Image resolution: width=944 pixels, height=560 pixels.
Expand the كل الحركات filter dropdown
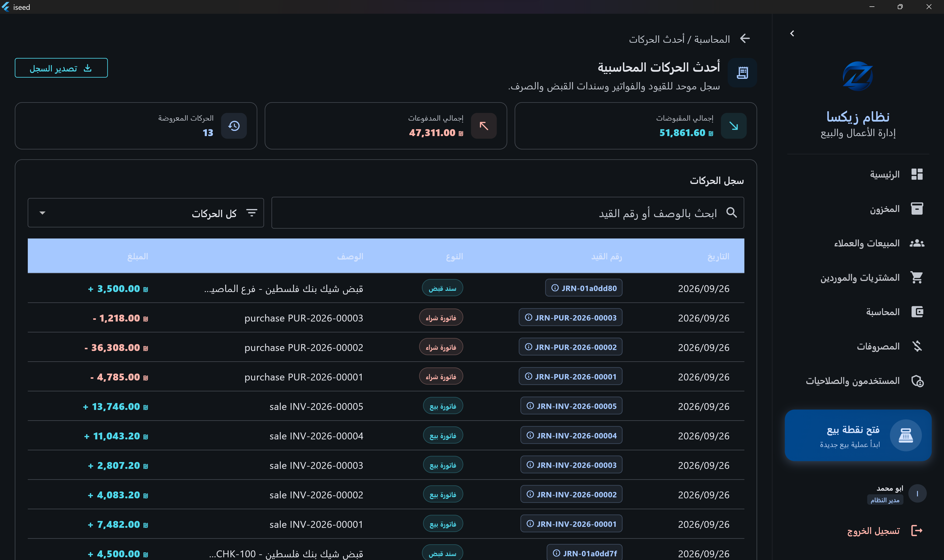click(146, 213)
